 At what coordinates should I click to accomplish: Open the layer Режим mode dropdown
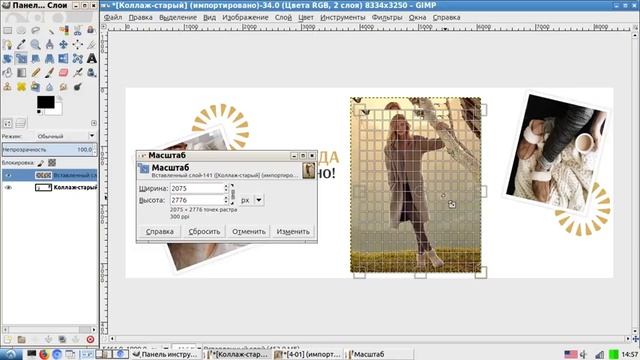[x=66, y=136]
